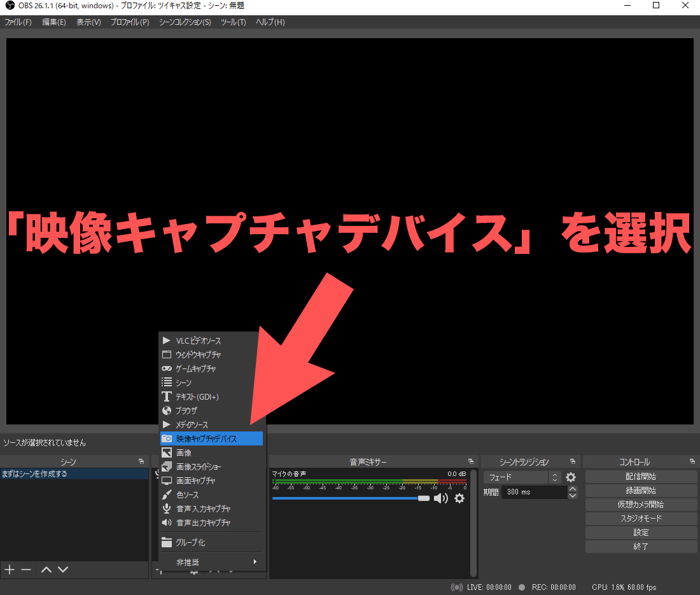Click the video capture device camera icon
The width and height of the screenshot is (700, 595).
point(167,439)
